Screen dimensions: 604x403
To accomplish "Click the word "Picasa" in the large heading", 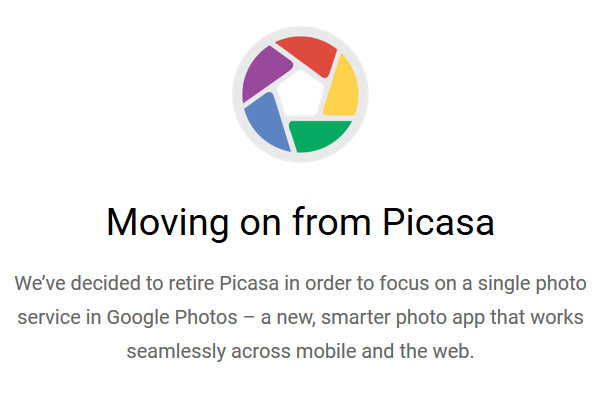I will tap(438, 221).
